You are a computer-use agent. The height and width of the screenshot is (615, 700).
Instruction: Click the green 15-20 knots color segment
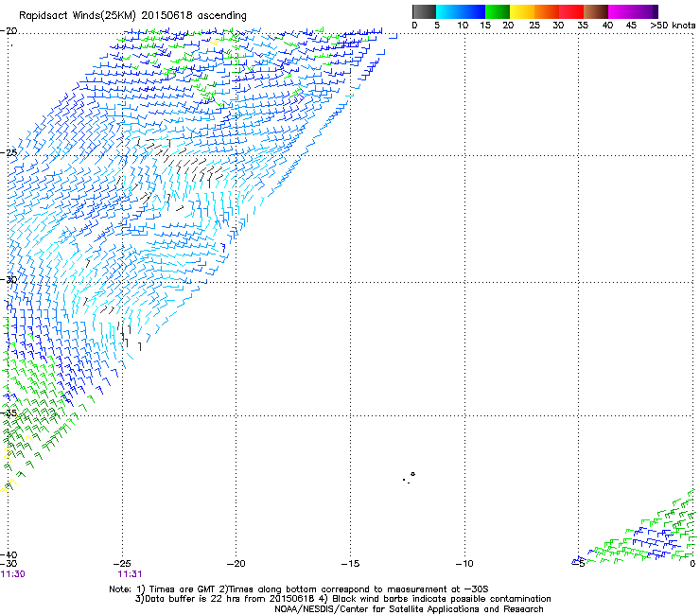coord(498,11)
